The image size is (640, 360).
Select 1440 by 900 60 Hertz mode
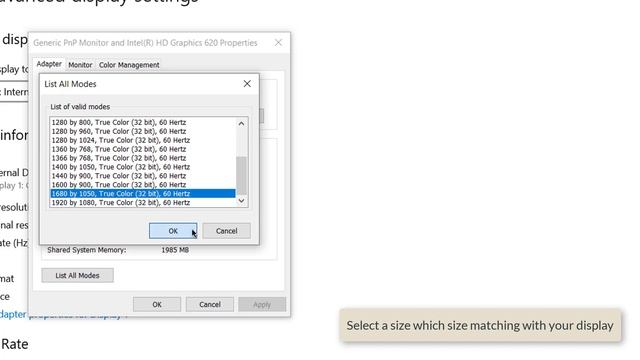[x=142, y=176]
